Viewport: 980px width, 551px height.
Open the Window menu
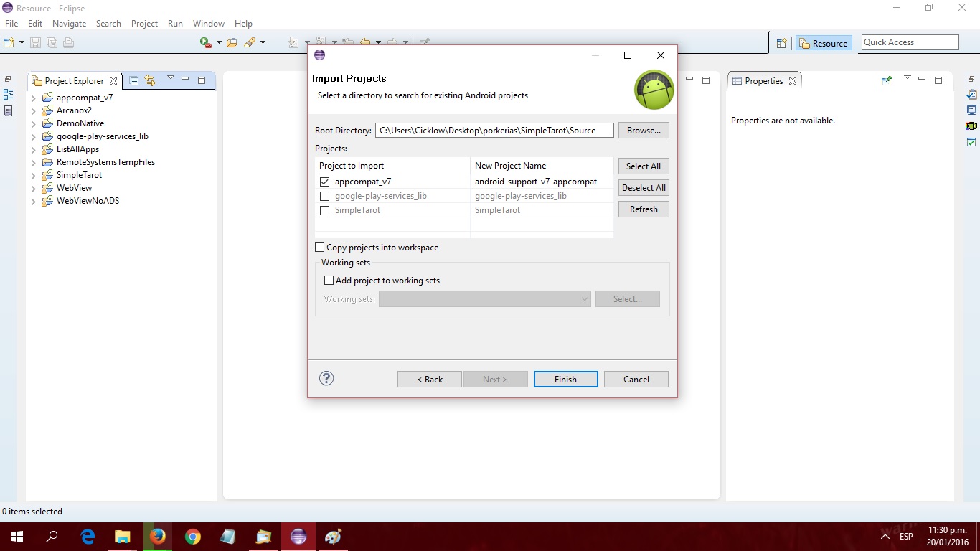[209, 24]
